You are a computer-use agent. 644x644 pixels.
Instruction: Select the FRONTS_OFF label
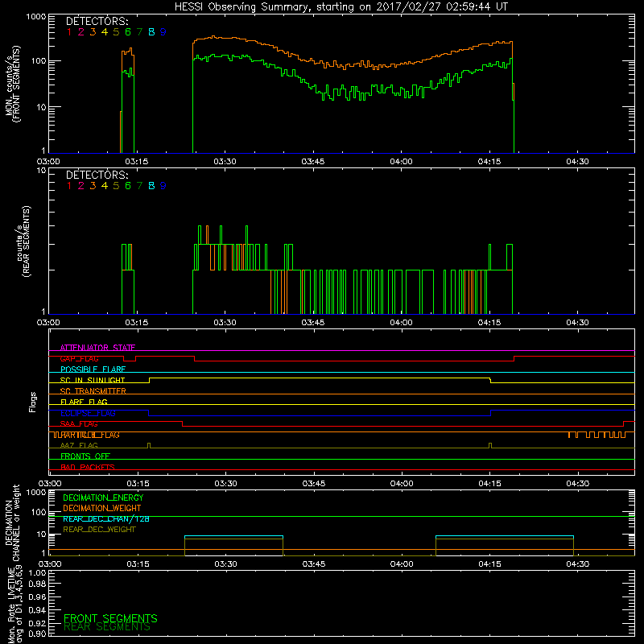point(85,456)
